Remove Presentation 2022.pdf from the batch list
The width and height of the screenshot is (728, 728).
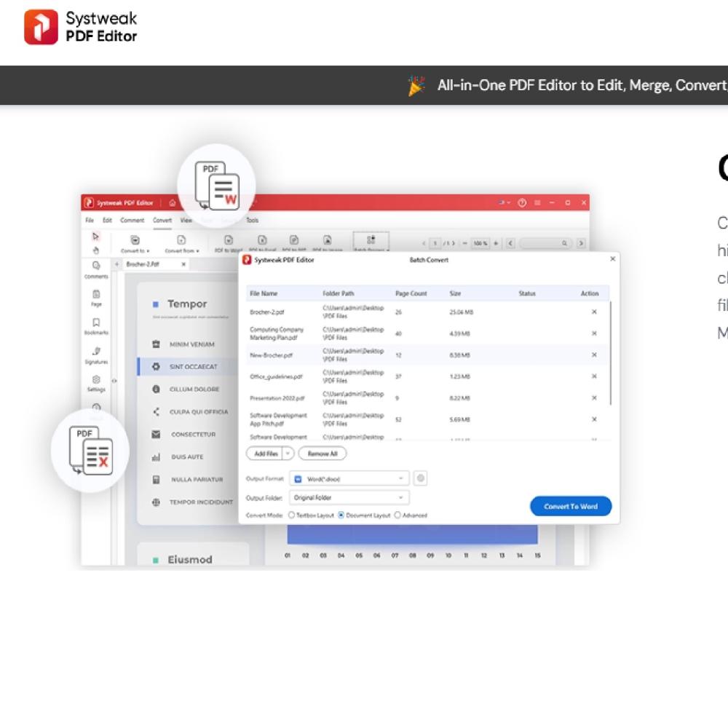pyautogui.click(x=594, y=398)
